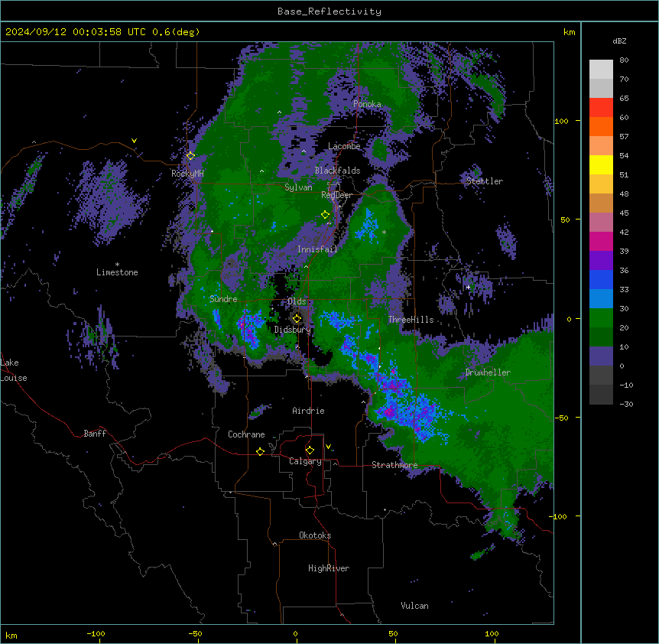Click the Lake Louise label

(14, 370)
